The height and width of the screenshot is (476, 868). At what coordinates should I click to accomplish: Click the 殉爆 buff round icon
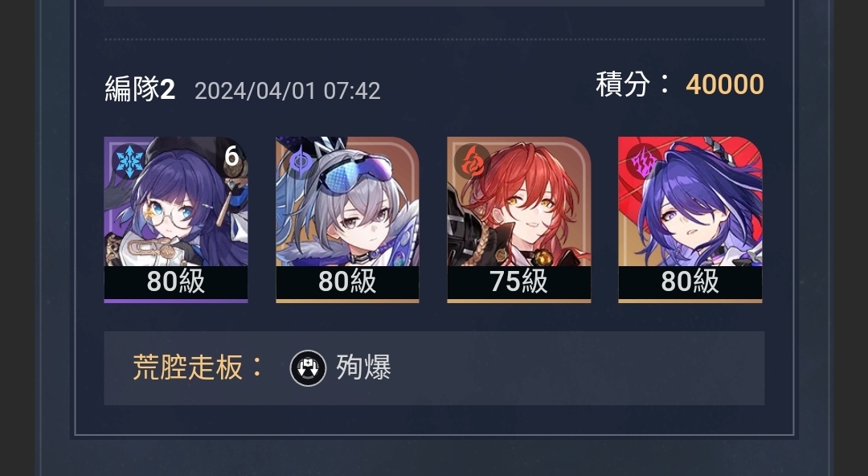(x=309, y=368)
